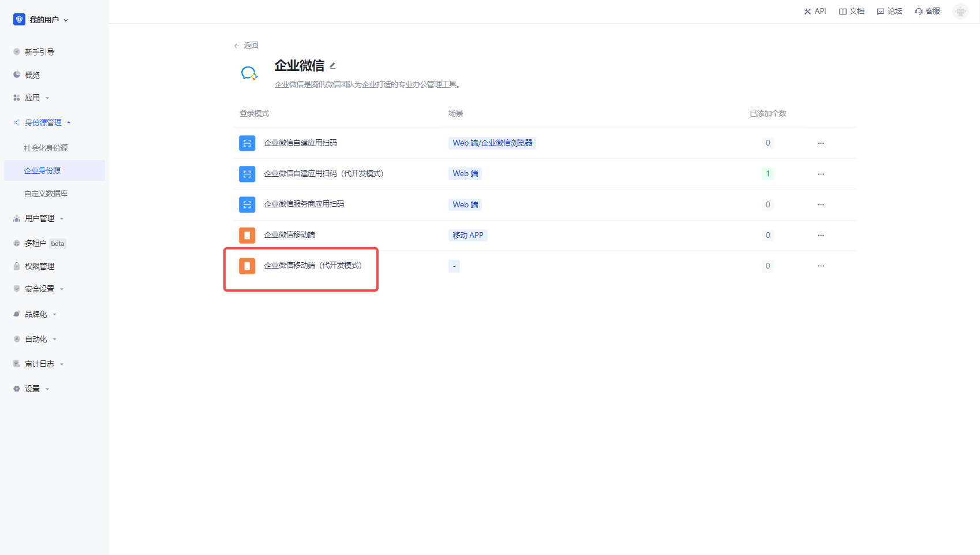Open more options for 企业微信移动端(代开发模式) row
The image size is (980, 555).
click(821, 266)
